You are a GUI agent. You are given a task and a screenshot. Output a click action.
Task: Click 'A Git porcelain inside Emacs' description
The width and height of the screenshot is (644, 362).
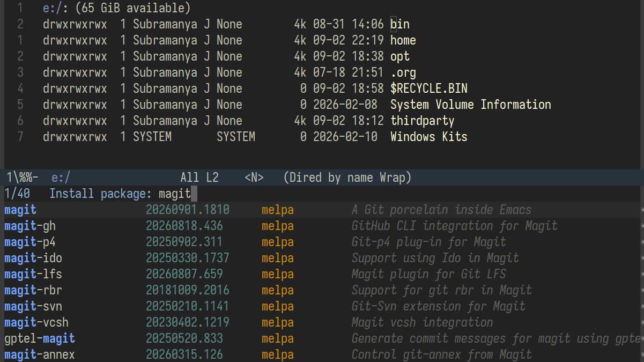click(x=442, y=210)
